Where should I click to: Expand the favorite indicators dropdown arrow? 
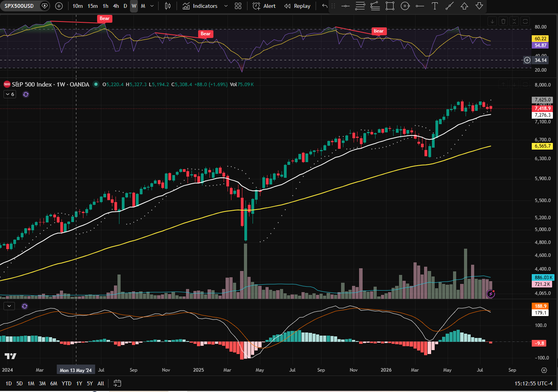226,6
